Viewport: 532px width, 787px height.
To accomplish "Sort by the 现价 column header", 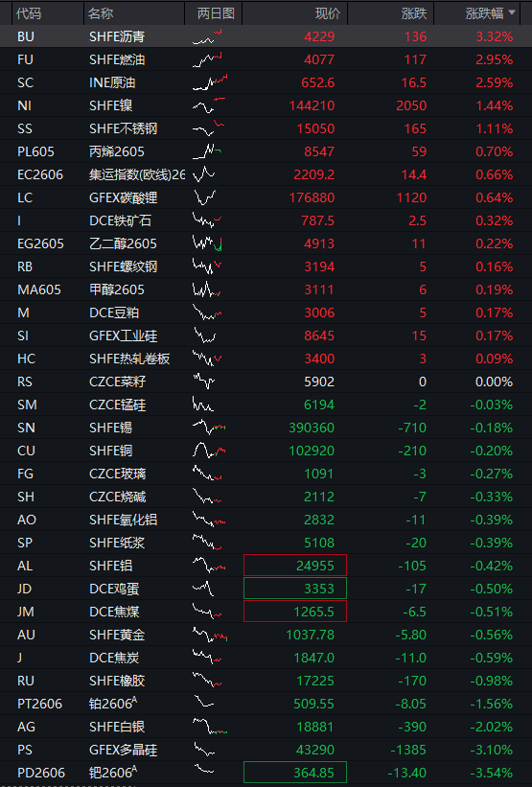I will tap(327, 13).
